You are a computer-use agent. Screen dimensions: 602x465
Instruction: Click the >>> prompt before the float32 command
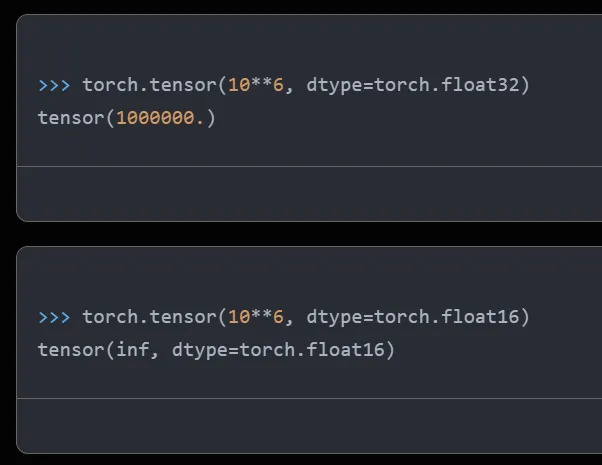(x=54, y=85)
